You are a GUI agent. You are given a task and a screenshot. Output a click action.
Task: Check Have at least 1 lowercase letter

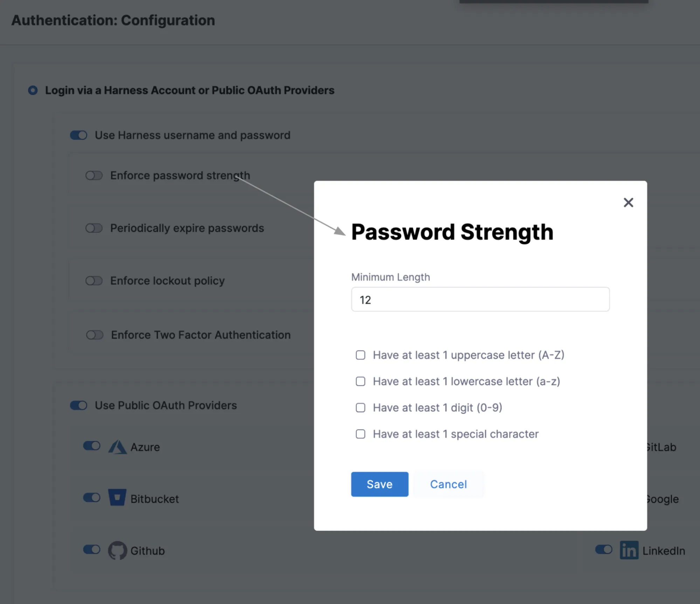pyautogui.click(x=360, y=381)
